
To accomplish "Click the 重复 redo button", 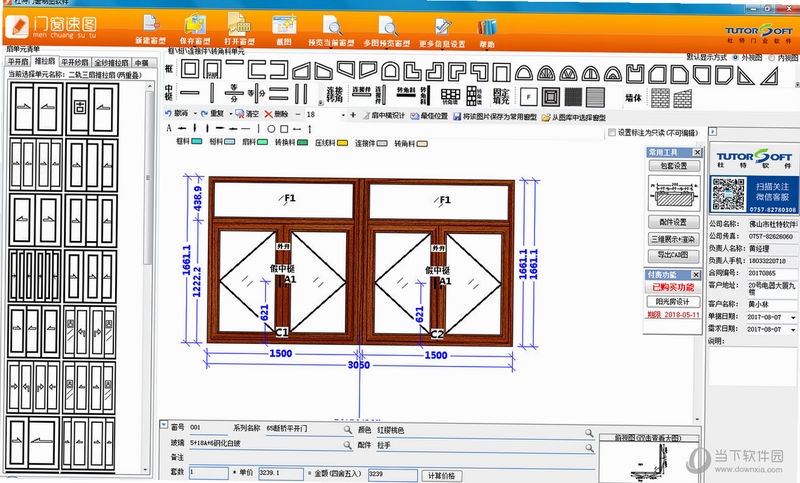I will click(213, 114).
